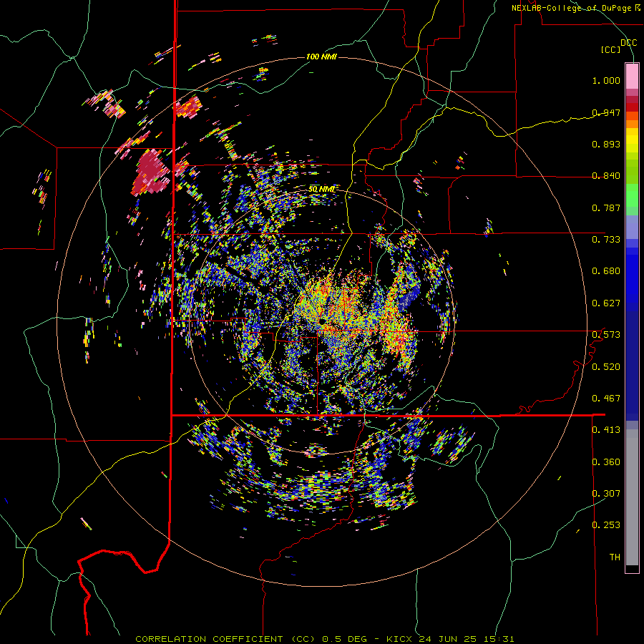644x644 pixels.
Task: Click CORRELATION COEFFICIENT in the bottom caption
Action: [x=209, y=639]
